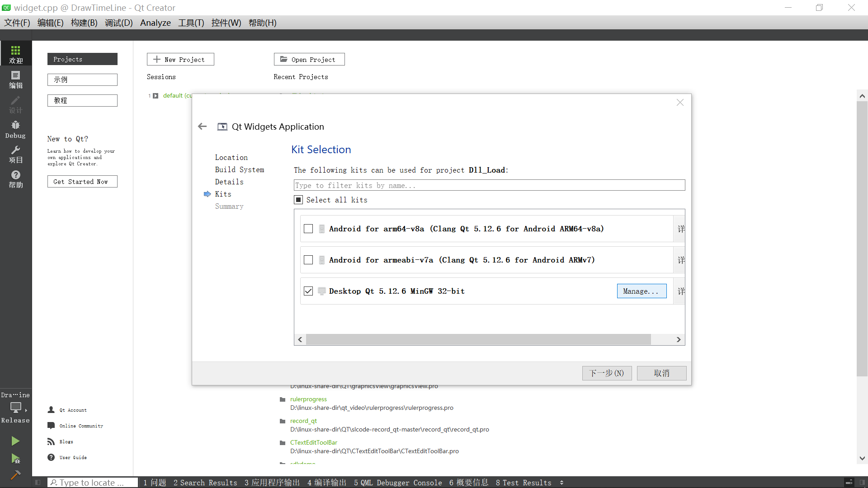The height and width of the screenshot is (488, 868).
Task: Toggle the Select all kits checkbox
Action: [298, 200]
